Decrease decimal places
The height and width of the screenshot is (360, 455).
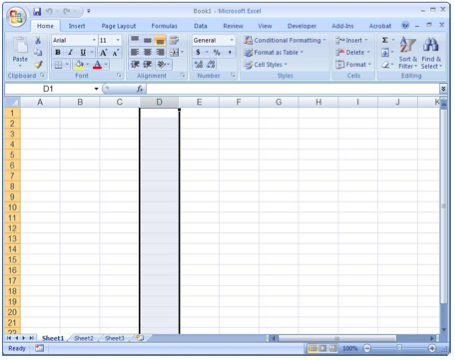pos(211,64)
